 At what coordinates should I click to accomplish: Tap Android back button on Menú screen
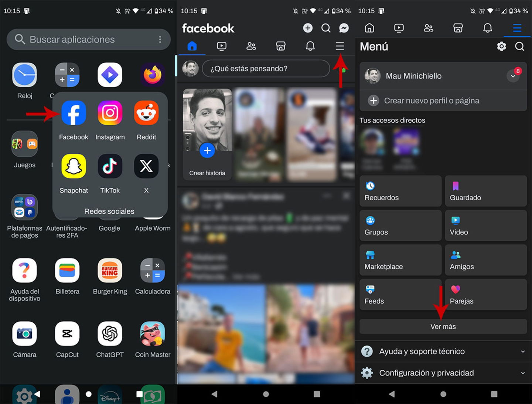tap(392, 394)
